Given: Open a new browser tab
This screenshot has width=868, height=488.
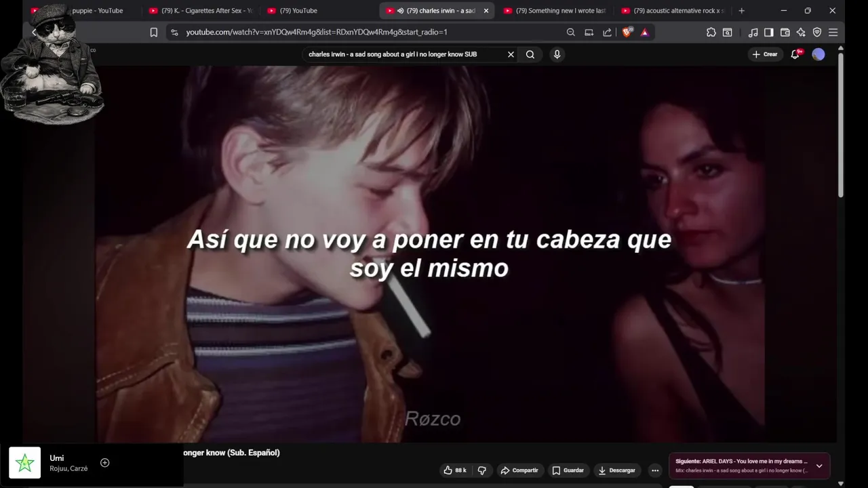Looking at the screenshot, I should tap(741, 11).
